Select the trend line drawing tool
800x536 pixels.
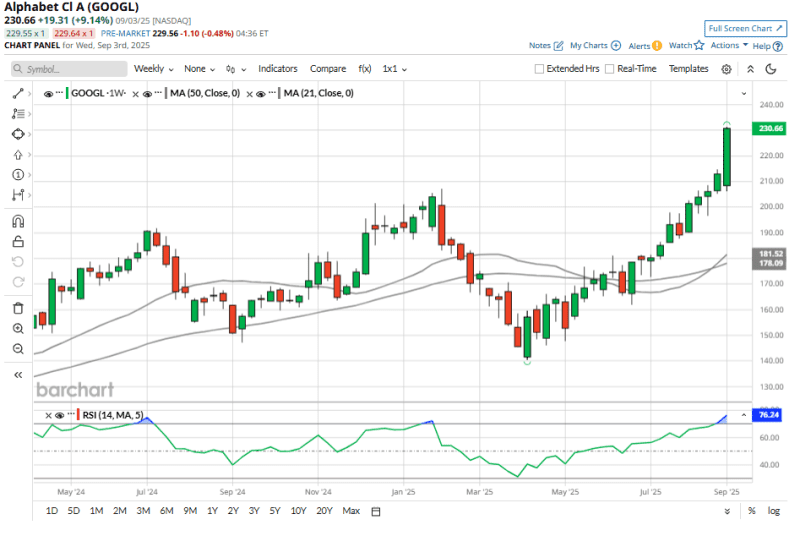point(18,92)
